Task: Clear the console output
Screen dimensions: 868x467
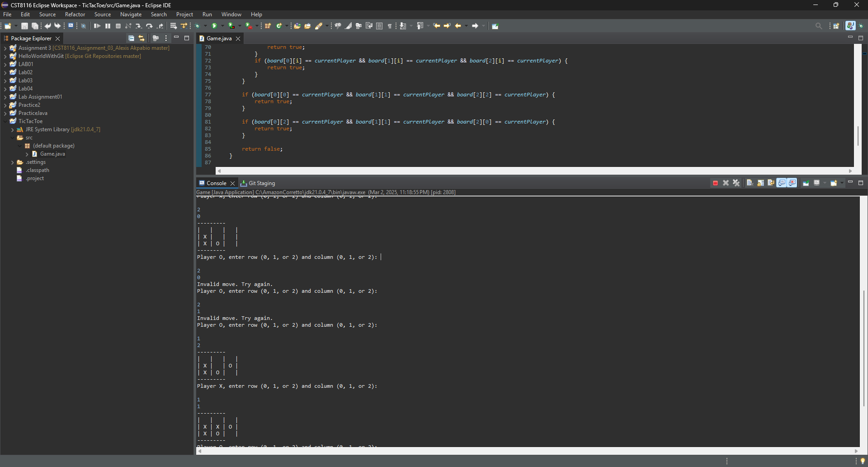Action: 750,183
